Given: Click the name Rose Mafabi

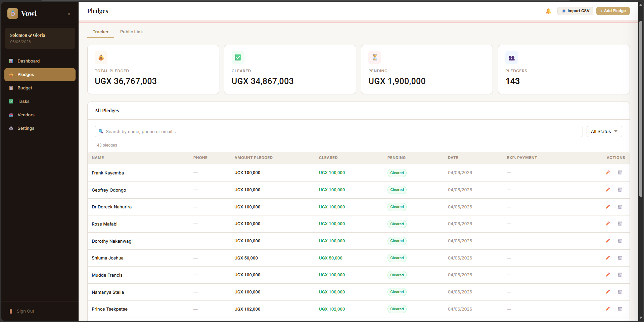Looking at the screenshot, I should coord(104,224).
